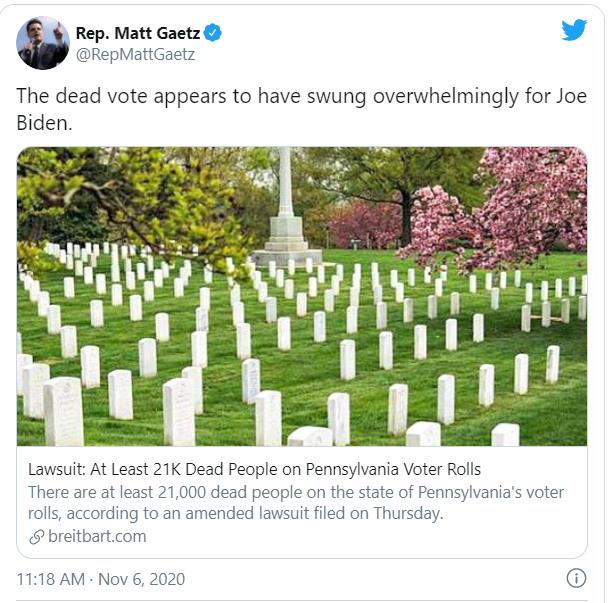Open the Rep. Matt Gaetz display name

point(139,33)
